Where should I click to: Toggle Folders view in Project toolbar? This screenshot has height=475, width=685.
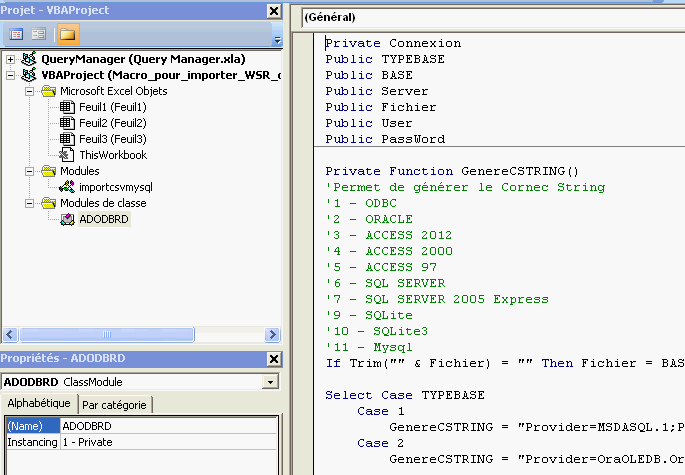[68, 34]
